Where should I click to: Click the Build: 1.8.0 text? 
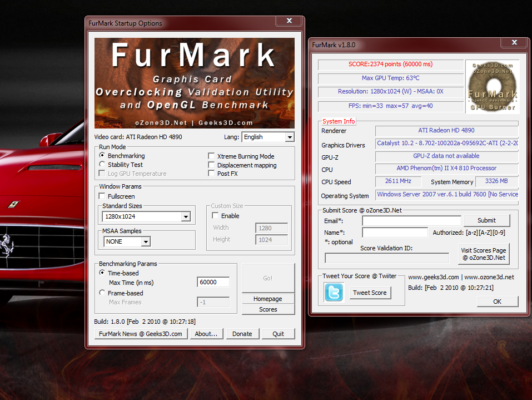click(x=145, y=322)
